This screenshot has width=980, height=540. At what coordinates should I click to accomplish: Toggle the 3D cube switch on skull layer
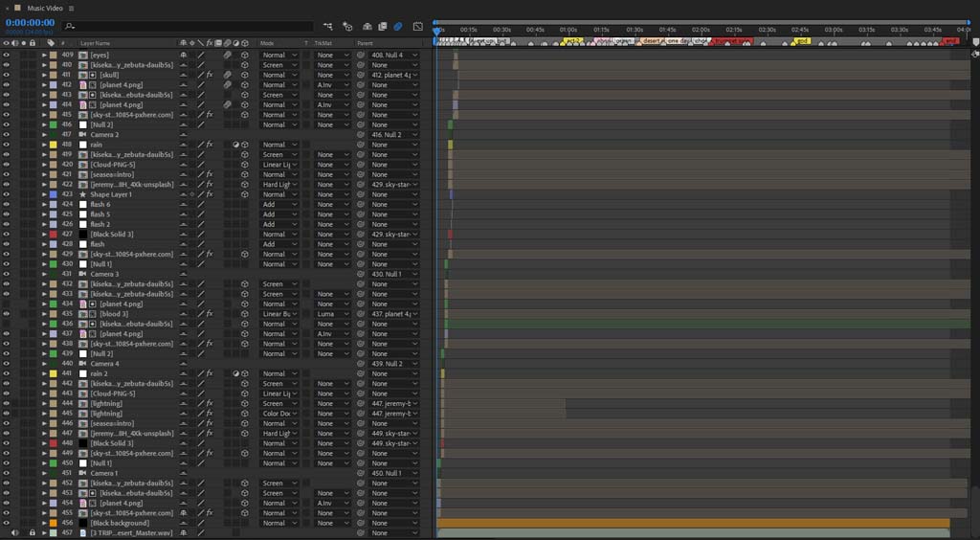(x=245, y=75)
